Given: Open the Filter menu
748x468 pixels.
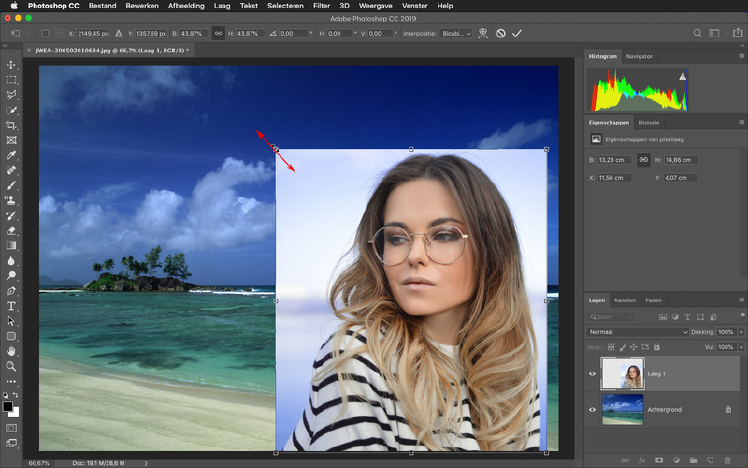Looking at the screenshot, I should pyautogui.click(x=321, y=6).
